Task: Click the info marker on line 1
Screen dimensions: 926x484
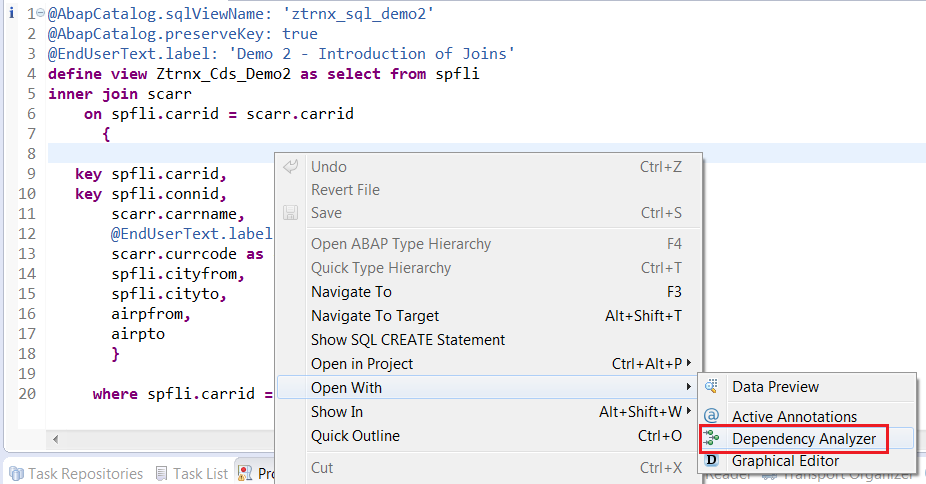Action: (11, 13)
